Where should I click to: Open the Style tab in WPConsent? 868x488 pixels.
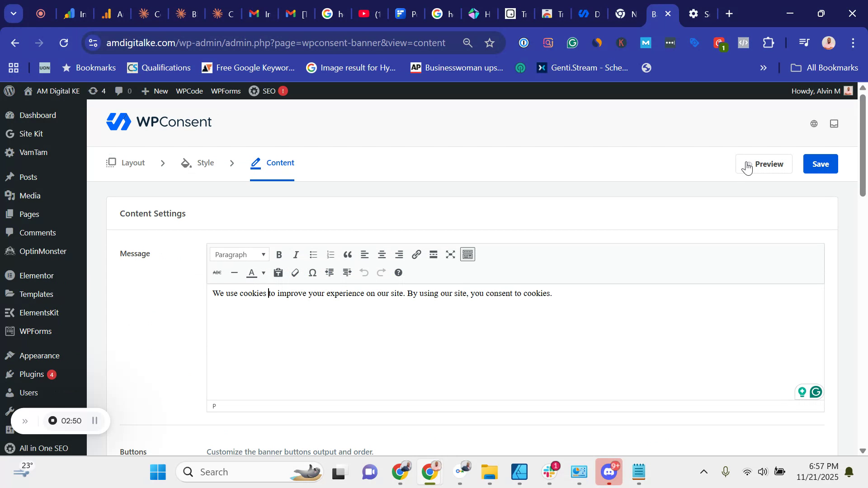tap(206, 163)
